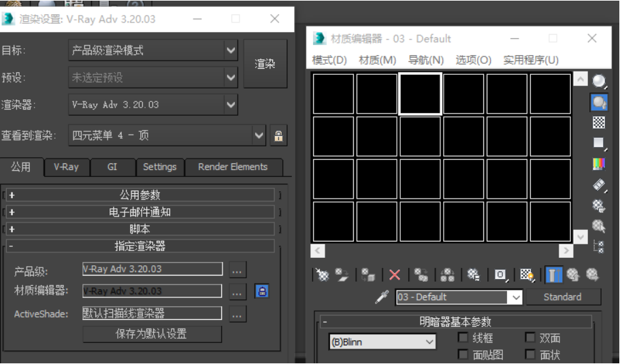Switch to the V-Ray tab
Screen dimensions: 620x364
pos(67,167)
